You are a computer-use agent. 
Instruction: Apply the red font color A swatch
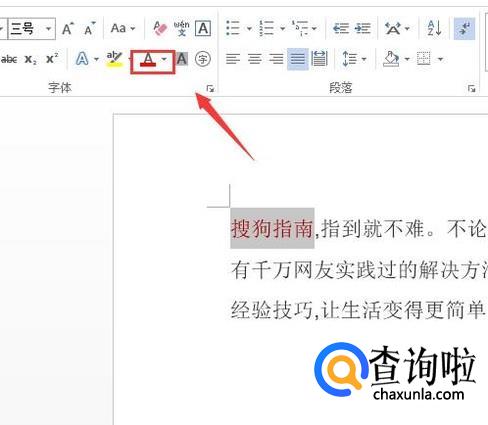pyautogui.click(x=148, y=60)
